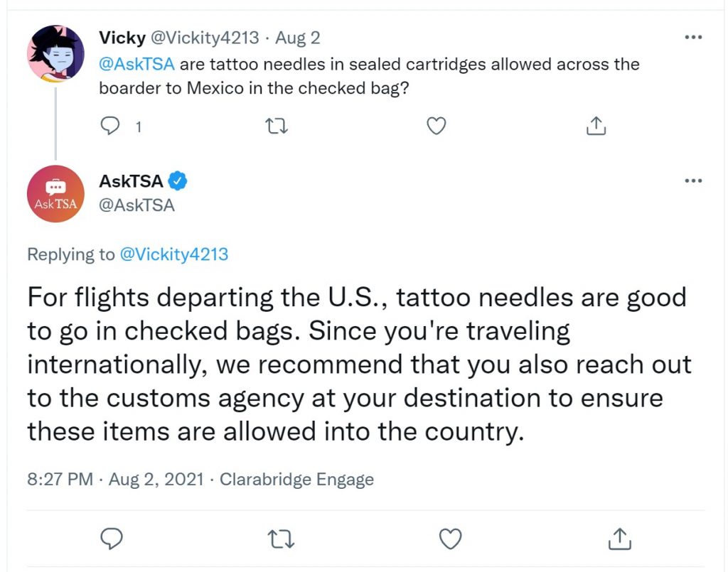The width and height of the screenshot is (728, 572).
Task: Like the AskTSA reply
Action: 450,539
